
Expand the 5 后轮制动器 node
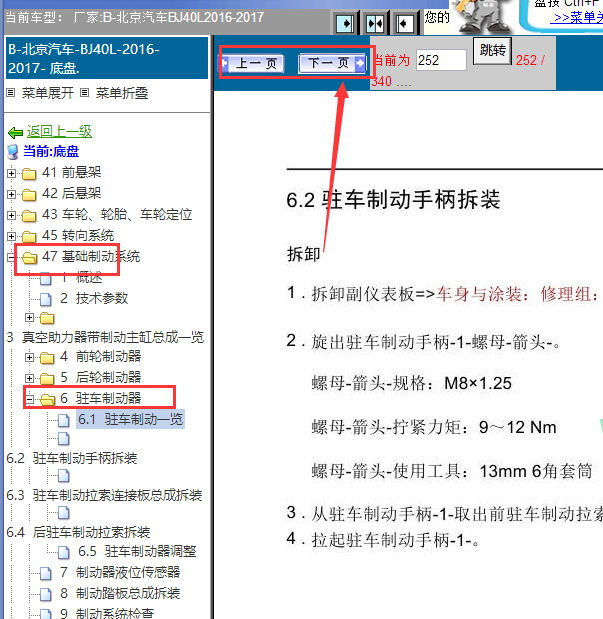29,378
